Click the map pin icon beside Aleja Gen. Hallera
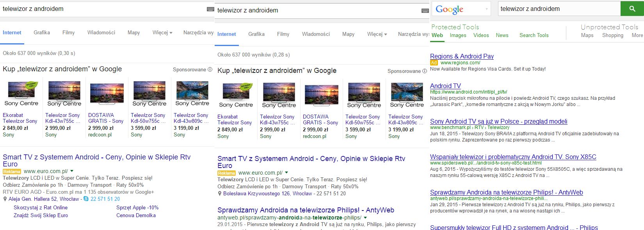Image resolution: width=644 pixels, height=230 pixels. 5,199
